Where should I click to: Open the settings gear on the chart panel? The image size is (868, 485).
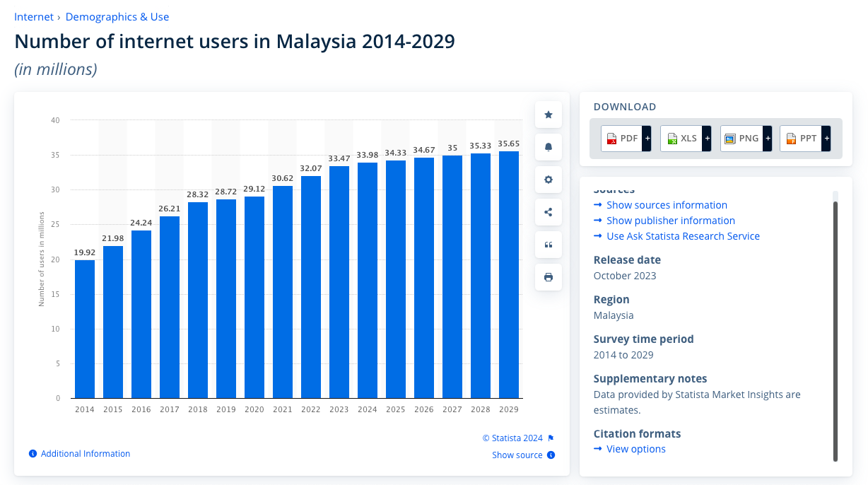(x=548, y=179)
